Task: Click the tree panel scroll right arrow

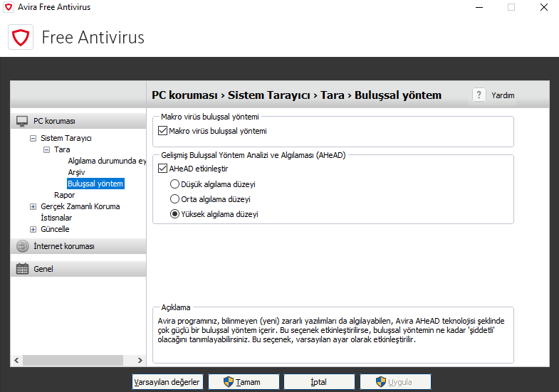Action: click(140, 360)
